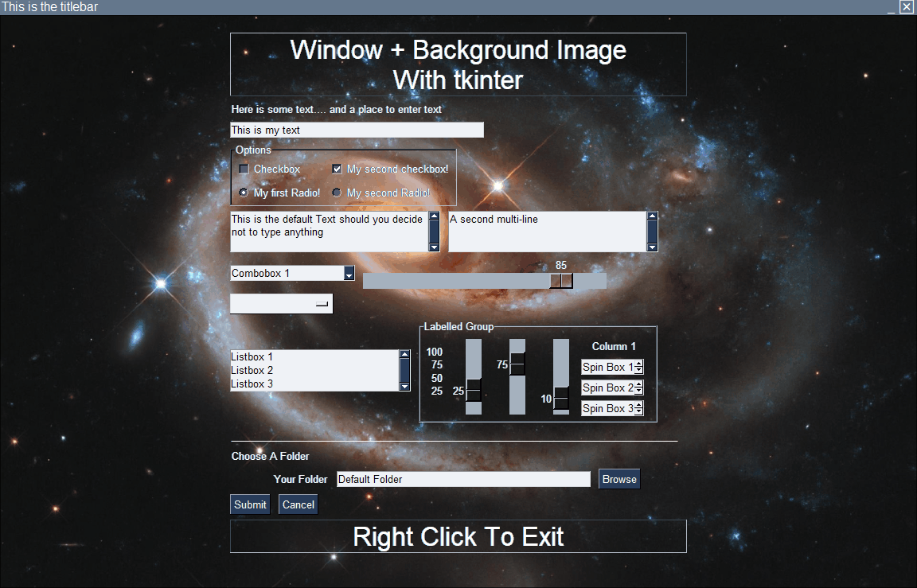917x588 pixels.
Task: Tick the first Checkbox option
Action: tap(244, 169)
